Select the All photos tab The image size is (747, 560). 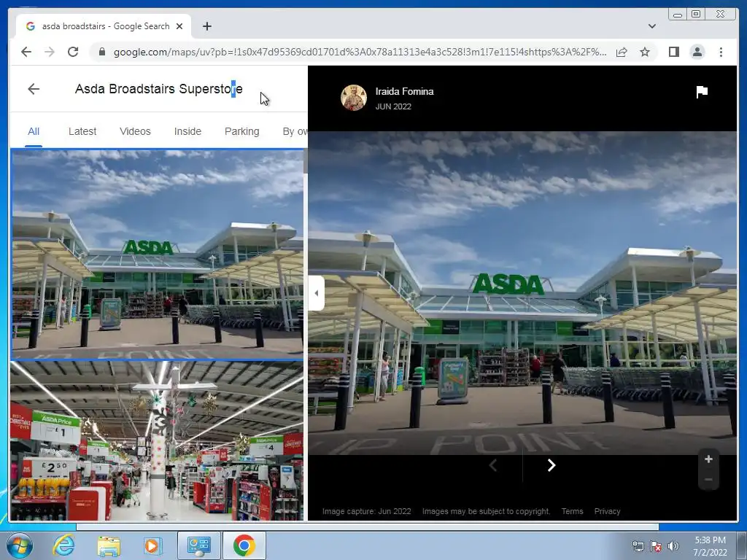click(x=34, y=131)
